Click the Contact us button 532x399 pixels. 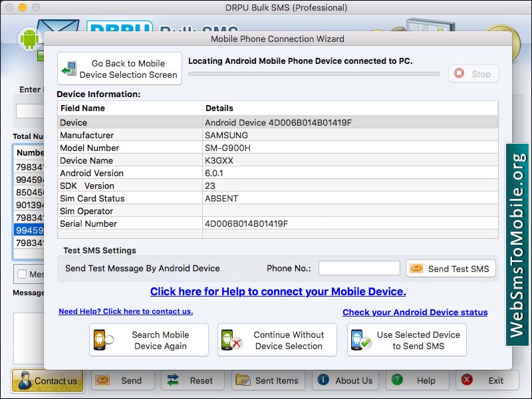tap(45, 380)
